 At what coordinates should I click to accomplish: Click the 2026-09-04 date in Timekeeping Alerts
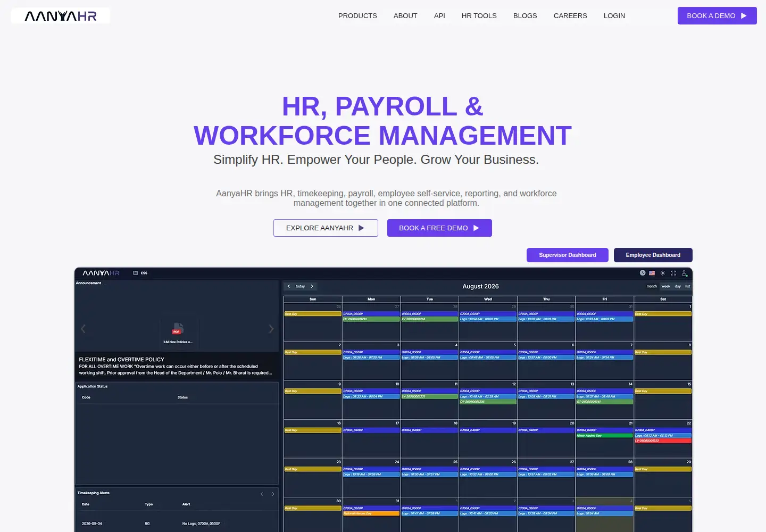pyautogui.click(x=92, y=524)
